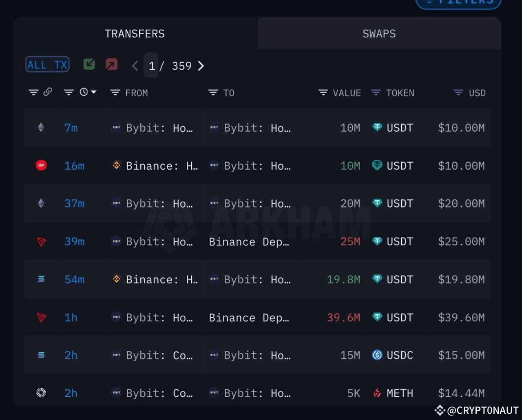522x420 pixels.
Task: Click the Solana chain icon on the 54m row
Action: click(40, 279)
